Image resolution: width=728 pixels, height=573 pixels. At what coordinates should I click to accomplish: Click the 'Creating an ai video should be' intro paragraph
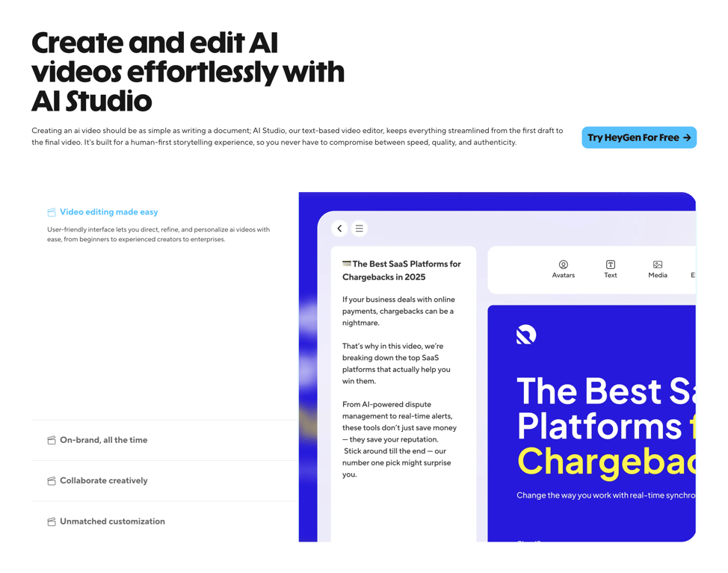pos(297,137)
